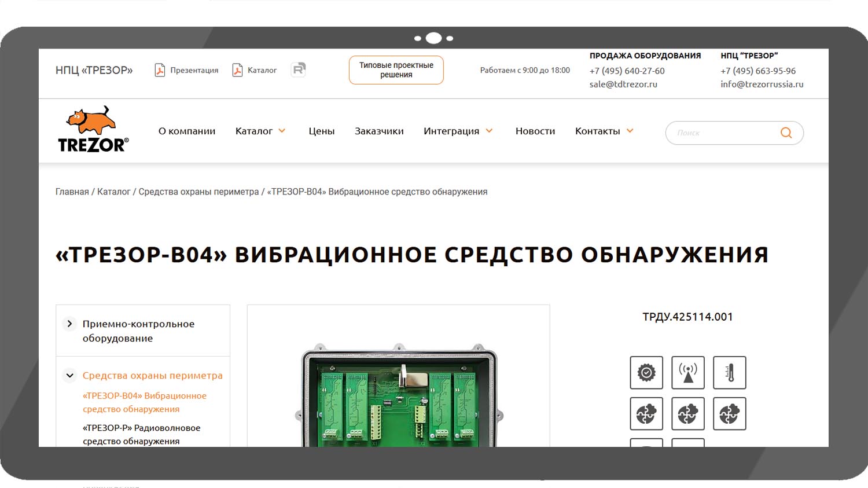Go to the Цены menu item

[321, 131]
